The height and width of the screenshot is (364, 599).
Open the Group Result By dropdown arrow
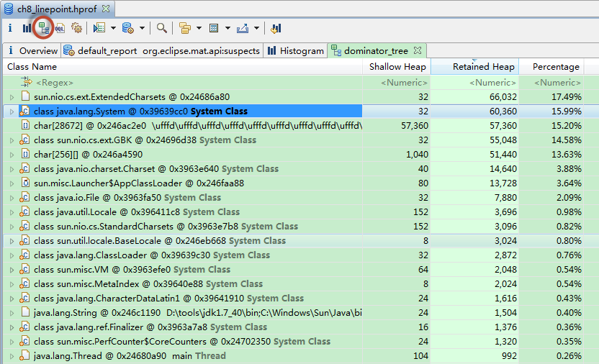click(199, 28)
